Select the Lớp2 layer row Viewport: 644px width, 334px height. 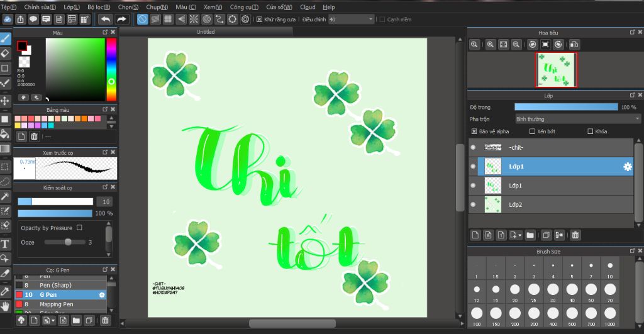pos(551,204)
